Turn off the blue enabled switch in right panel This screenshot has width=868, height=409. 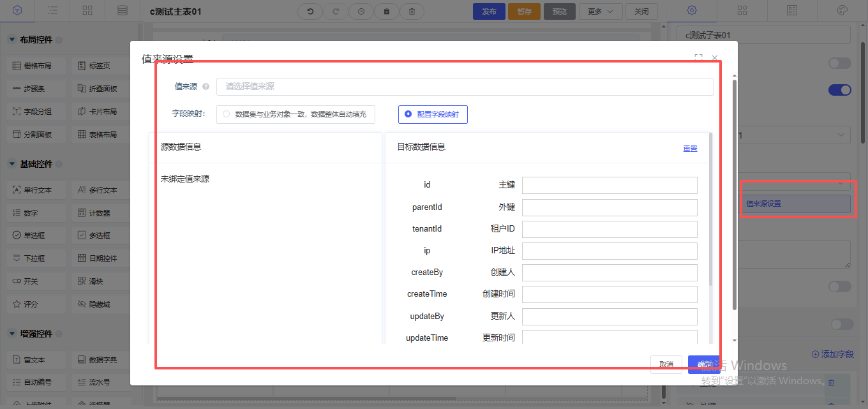(x=839, y=90)
